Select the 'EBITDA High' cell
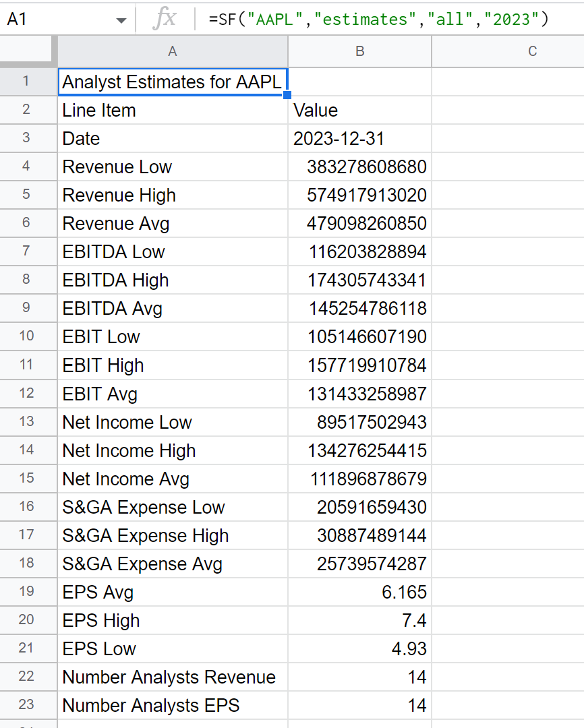This screenshot has height=728, width=584. (x=173, y=280)
